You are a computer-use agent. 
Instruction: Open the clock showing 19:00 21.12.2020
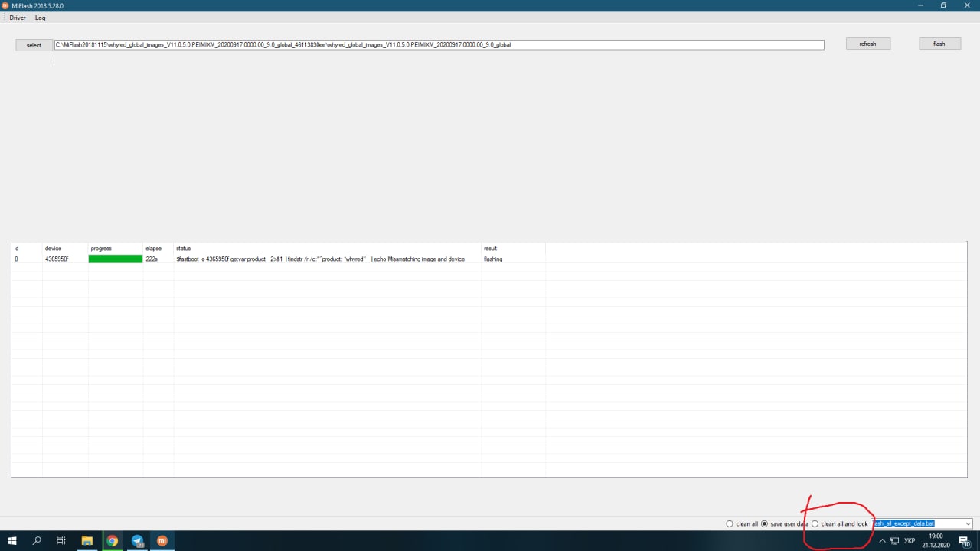936,540
